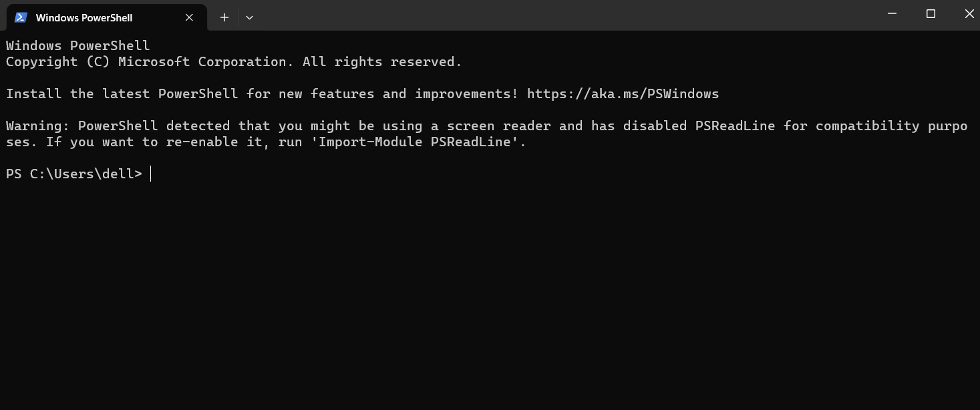Minimize the terminal window
The width and height of the screenshot is (980, 410).
(892, 14)
